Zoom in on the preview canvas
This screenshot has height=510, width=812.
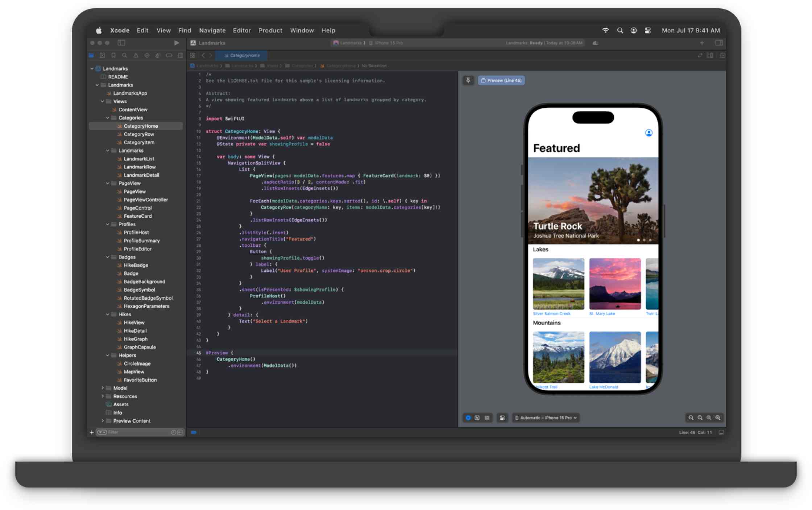[718, 418]
